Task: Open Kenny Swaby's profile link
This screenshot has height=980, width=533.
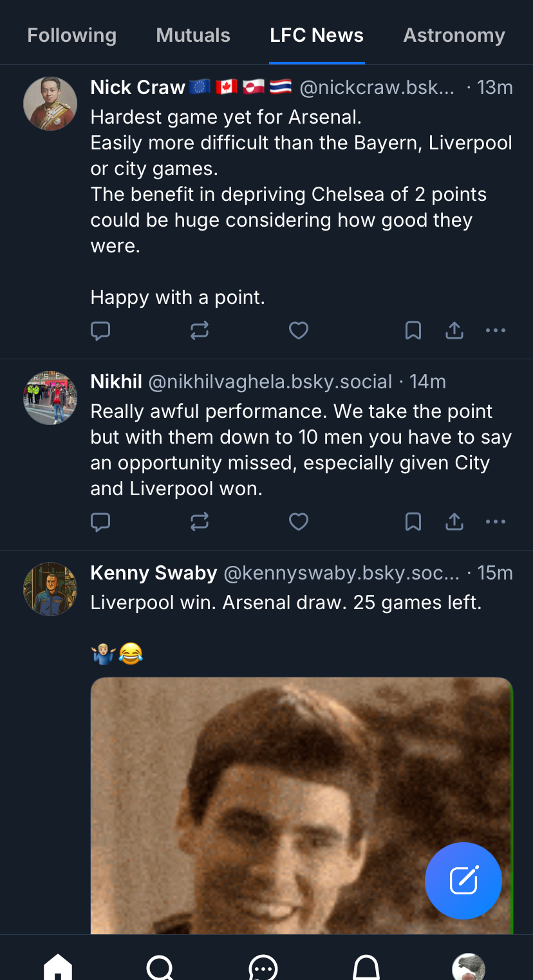Action: coord(154,572)
